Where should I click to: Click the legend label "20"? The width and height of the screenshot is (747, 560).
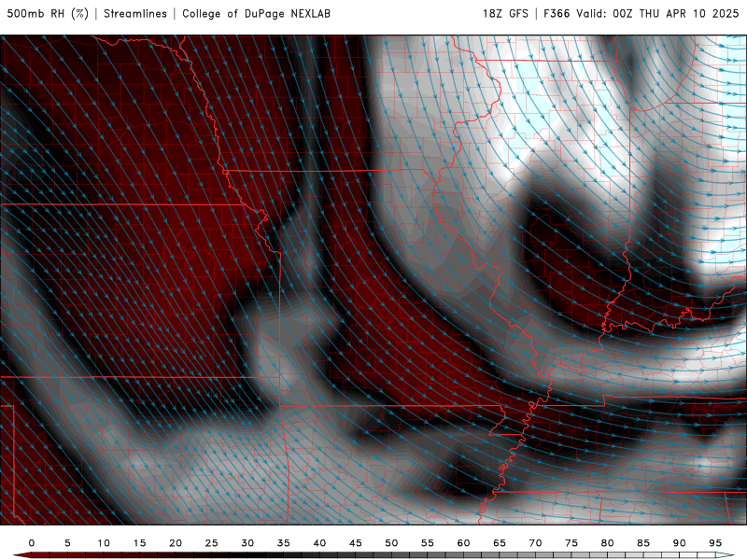click(176, 543)
